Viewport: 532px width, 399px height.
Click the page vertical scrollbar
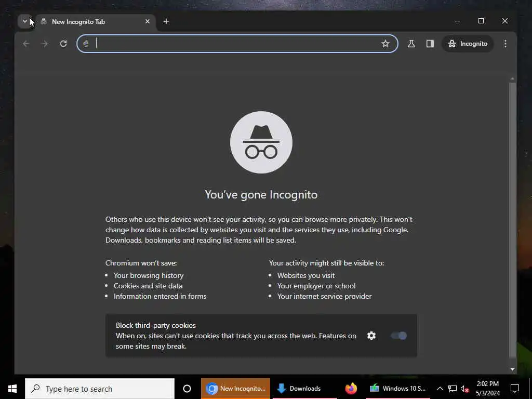coord(512,220)
